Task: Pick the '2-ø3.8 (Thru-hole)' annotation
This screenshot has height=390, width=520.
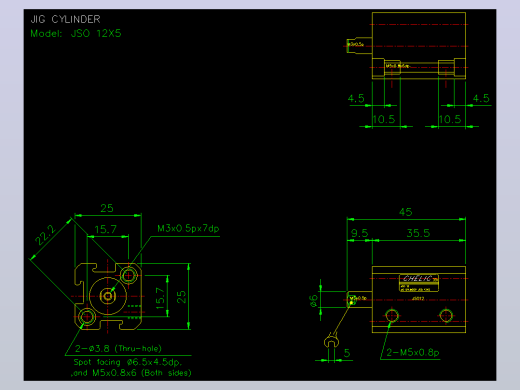Action: click(x=118, y=349)
